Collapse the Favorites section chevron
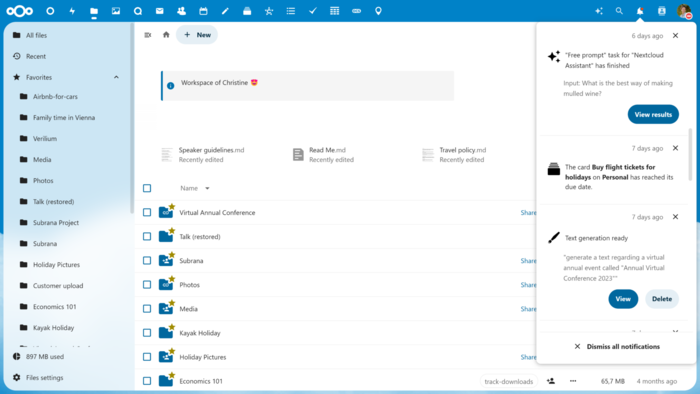This screenshot has width=700, height=394. 116,77
